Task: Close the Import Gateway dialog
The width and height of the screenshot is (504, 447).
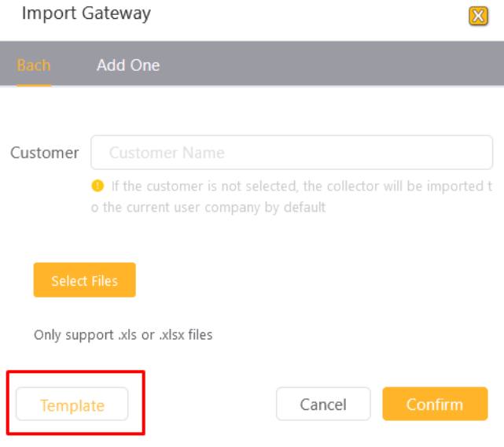Action: point(478,16)
